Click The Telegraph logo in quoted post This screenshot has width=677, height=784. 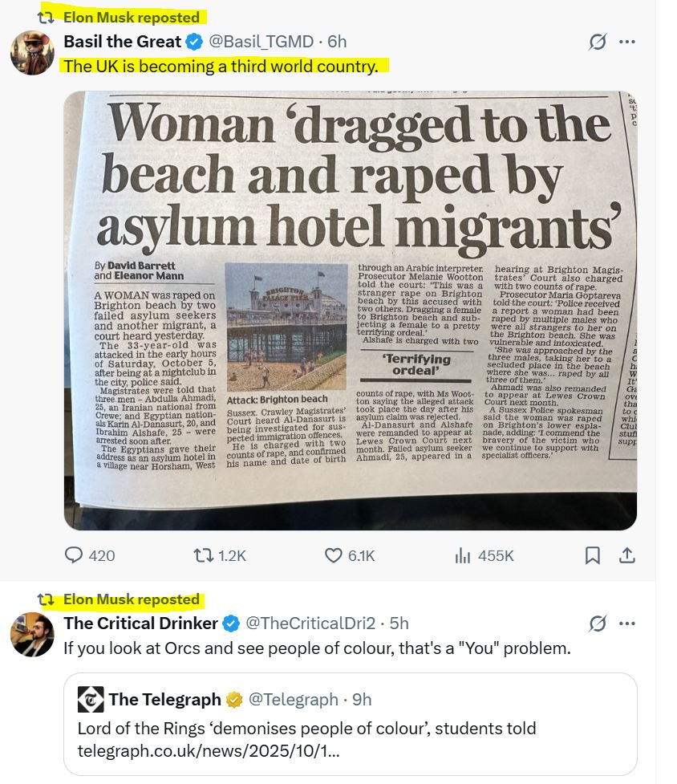(91, 700)
